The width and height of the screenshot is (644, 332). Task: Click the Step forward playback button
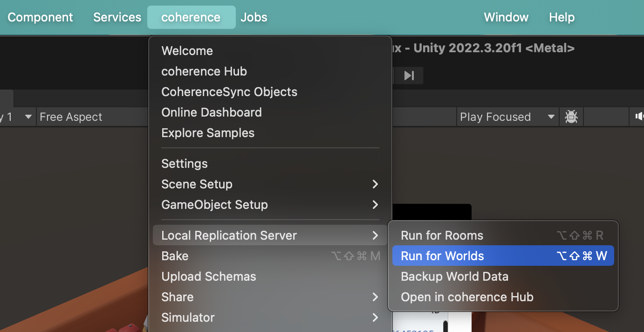409,76
